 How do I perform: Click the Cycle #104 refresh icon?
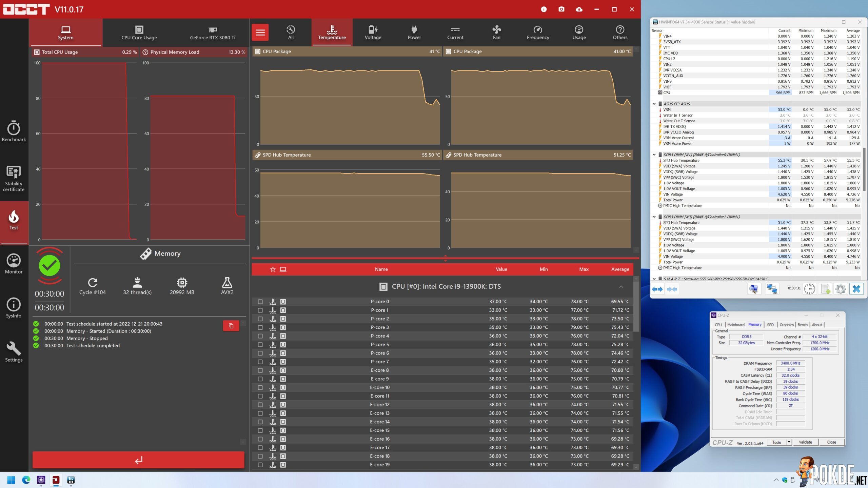coord(93,282)
